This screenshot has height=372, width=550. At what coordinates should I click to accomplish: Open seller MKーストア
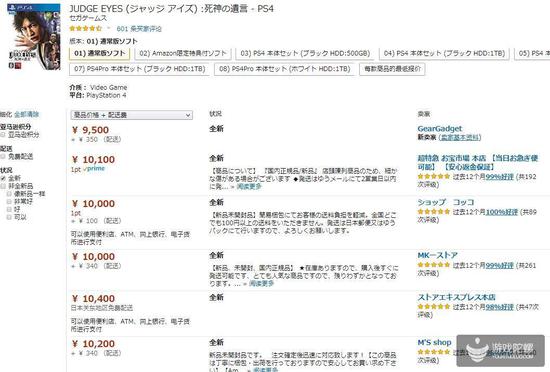pyautogui.click(x=437, y=255)
